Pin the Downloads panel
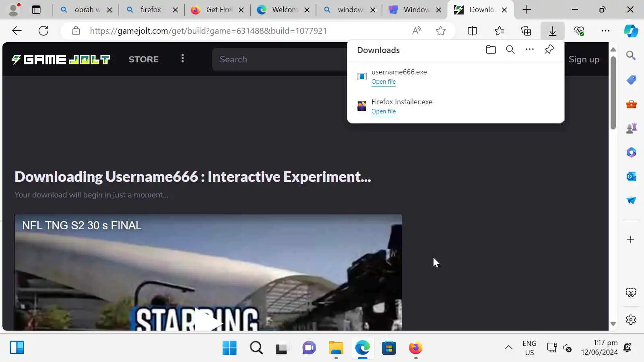644x362 pixels. [x=549, y=49]
